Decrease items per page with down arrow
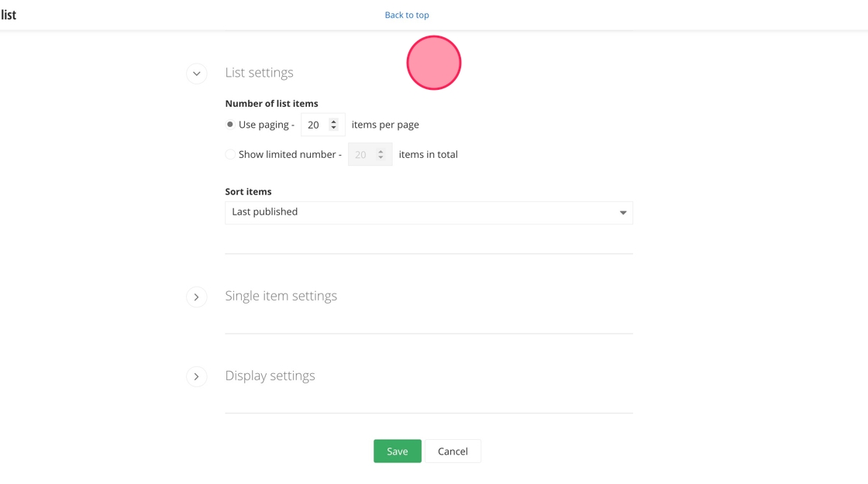Image resolution: width=868 pixels, height=484 pixels. point(333,128)
